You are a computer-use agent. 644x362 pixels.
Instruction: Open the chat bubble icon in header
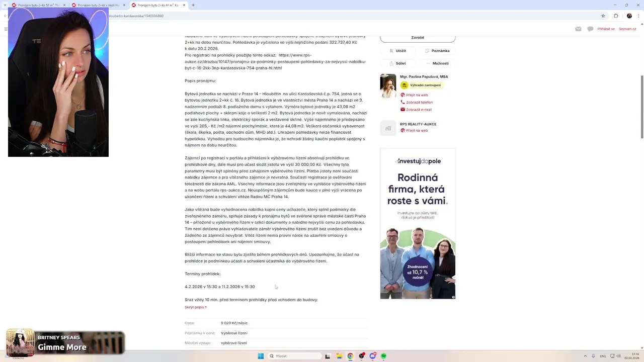pos(590,29)
